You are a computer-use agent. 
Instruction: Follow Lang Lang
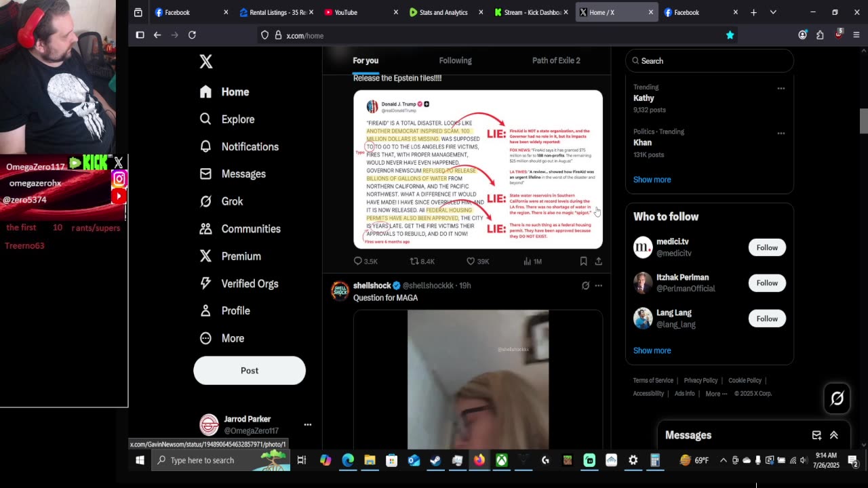[x=767, y=319]
